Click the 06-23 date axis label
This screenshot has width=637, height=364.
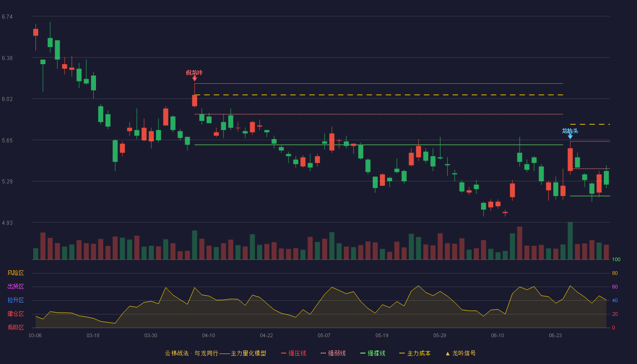click(x=555, y=335)
